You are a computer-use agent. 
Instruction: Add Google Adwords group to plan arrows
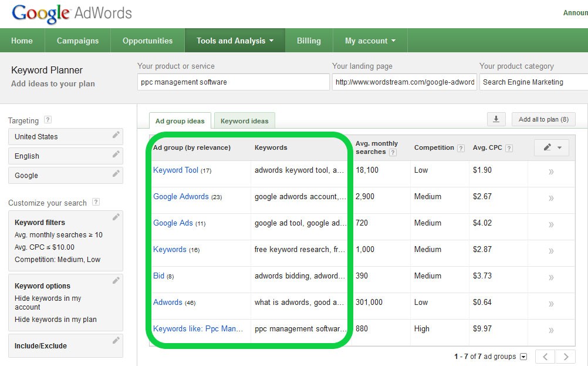[x=551, y=198]
